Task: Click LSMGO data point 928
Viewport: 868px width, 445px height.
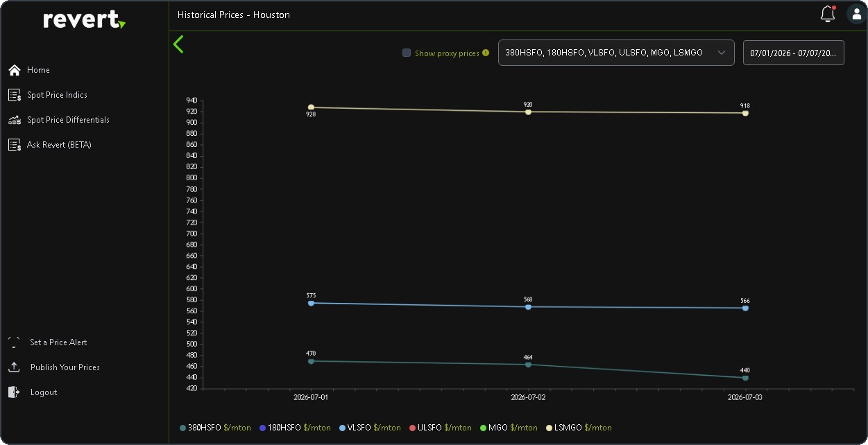Action: pos(311,107)
